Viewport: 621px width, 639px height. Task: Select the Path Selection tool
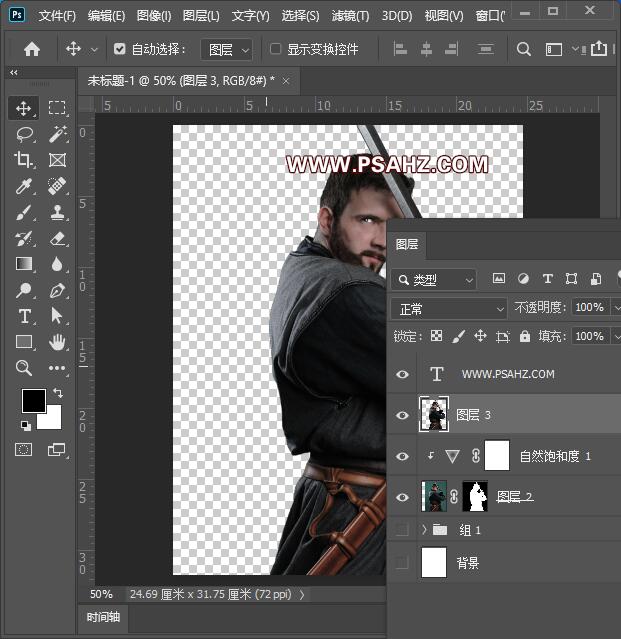pos(57,316)
